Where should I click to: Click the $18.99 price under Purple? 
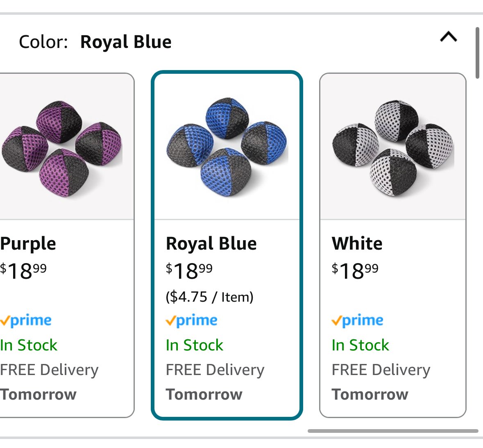tap(23, 271)
